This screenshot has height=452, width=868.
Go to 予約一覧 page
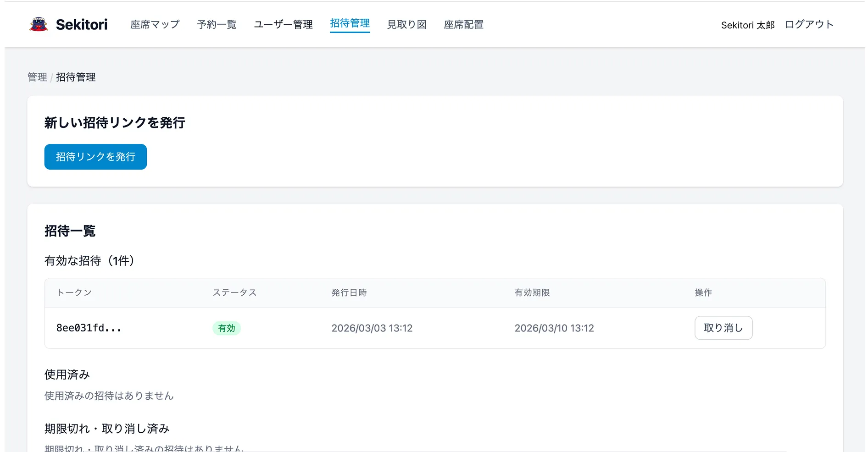pos(217,24)
